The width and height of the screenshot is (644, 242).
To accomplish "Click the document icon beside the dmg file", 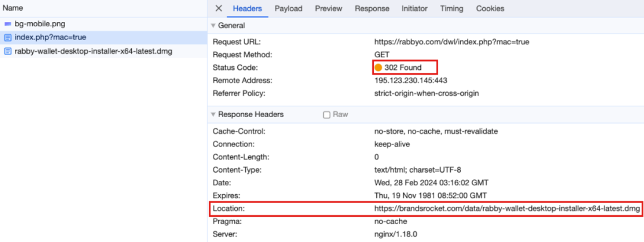I will 8,51.
